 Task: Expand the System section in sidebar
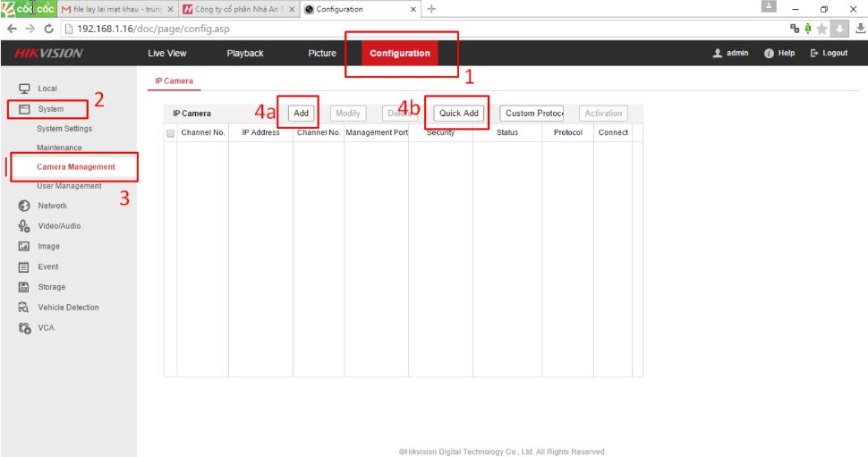50,109
